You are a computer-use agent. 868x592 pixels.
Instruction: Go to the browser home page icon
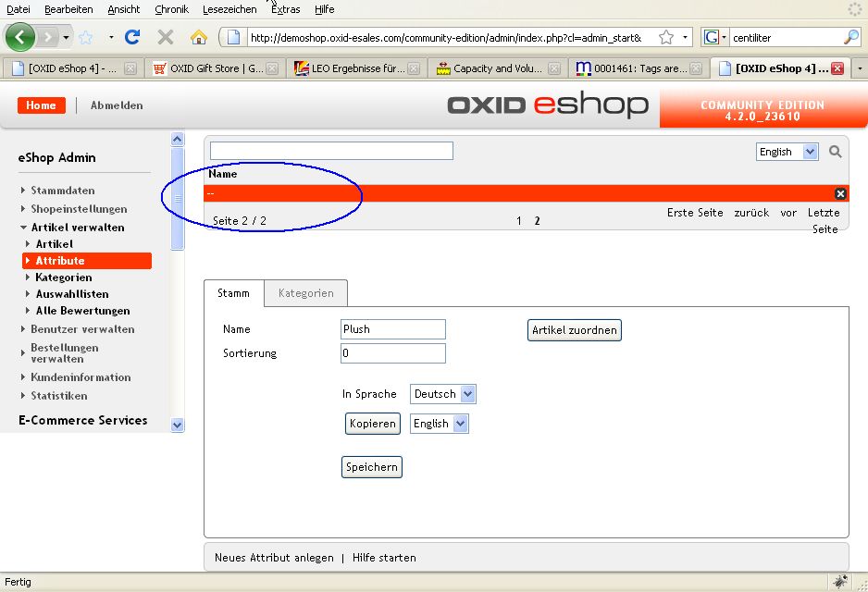tap(198, 37)
